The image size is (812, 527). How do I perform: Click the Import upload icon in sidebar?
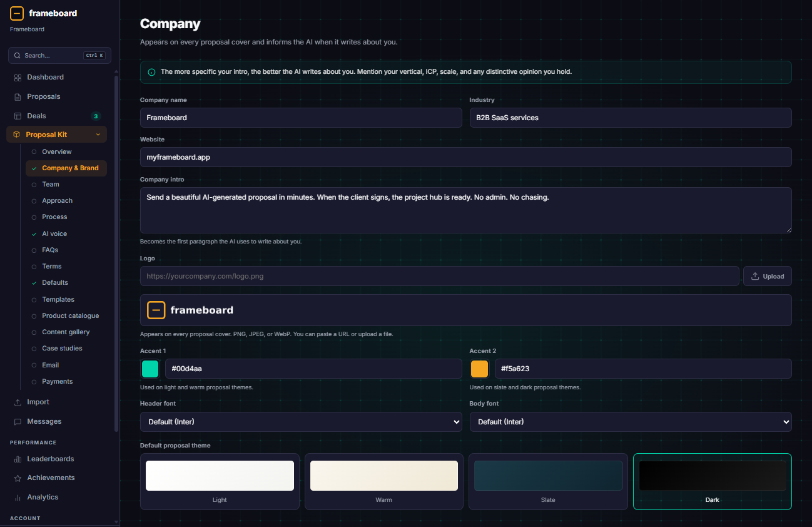[18, 402]
